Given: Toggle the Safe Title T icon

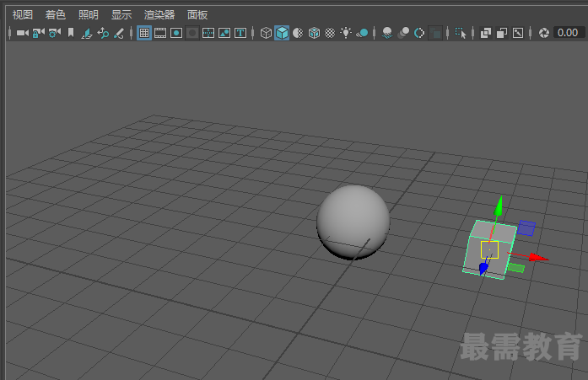Looking at the screenshot, I should point(240,33).
